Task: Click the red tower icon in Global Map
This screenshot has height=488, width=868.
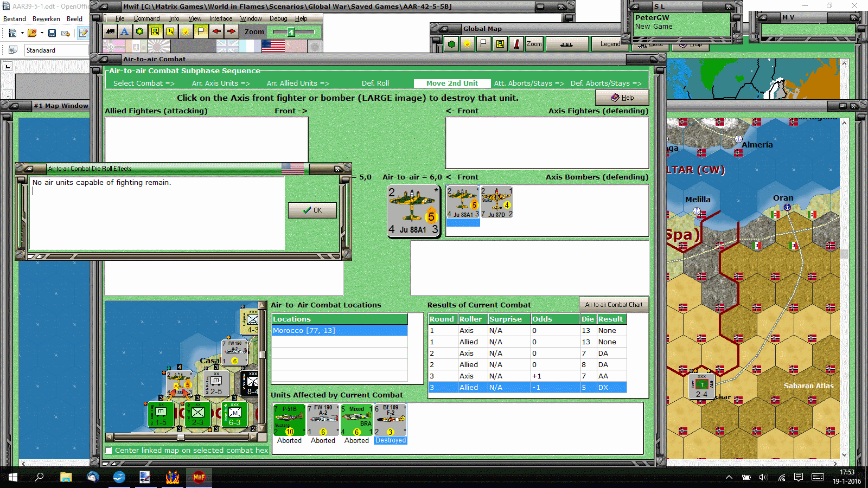Action: click(x=516, y=44)
